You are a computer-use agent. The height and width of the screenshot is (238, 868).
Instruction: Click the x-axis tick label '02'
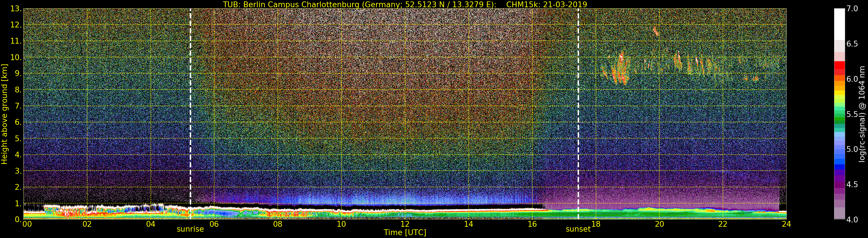tap(87, 224)
